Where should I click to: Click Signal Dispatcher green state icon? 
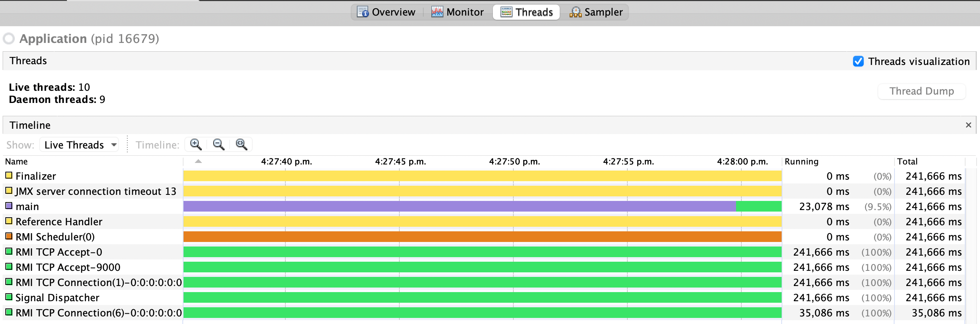pyautogui.click(x=9, y=297)
